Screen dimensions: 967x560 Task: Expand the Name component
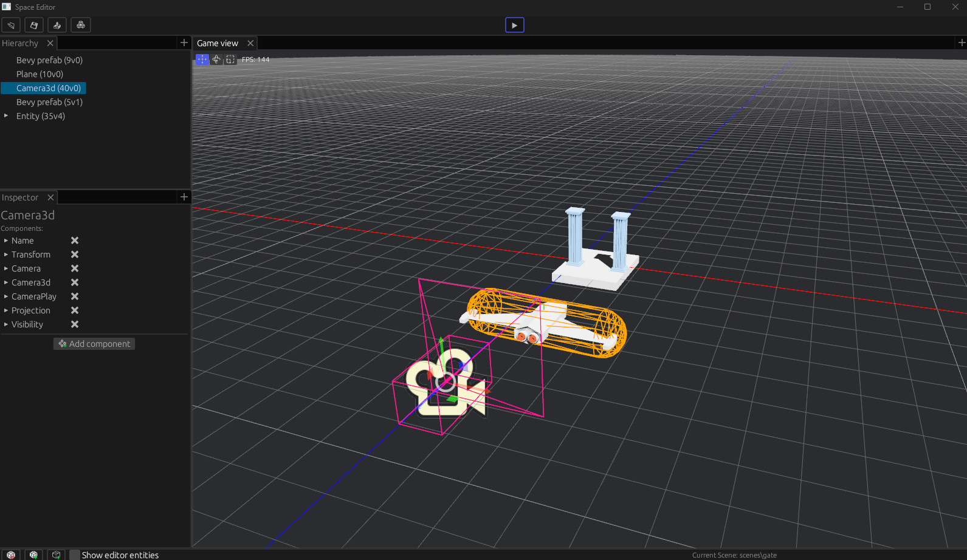(x=6, y=241)
